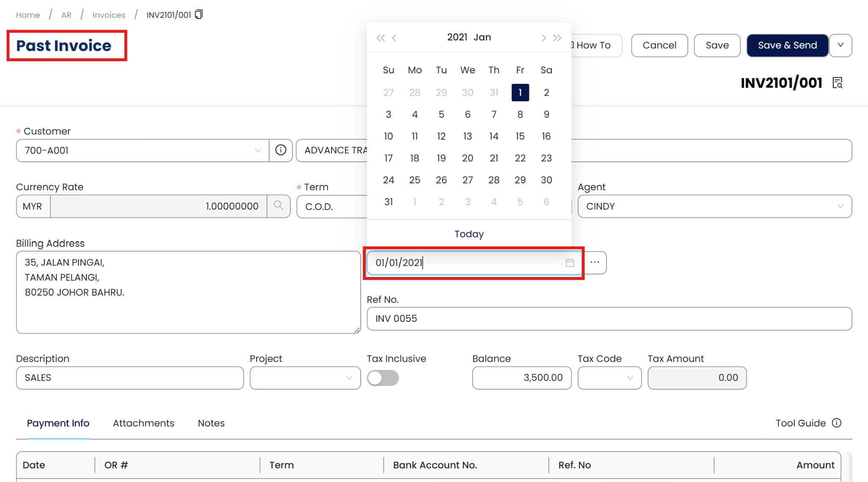This screenshot has width=868, height=482.
Task: Switch to the Attachments tab
Action: (x=143, y=423)
